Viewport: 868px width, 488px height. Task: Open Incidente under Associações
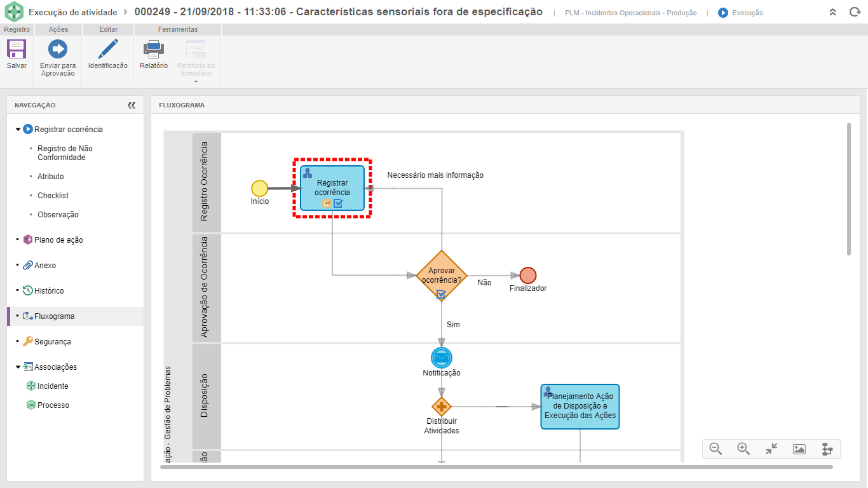point(53,386)
